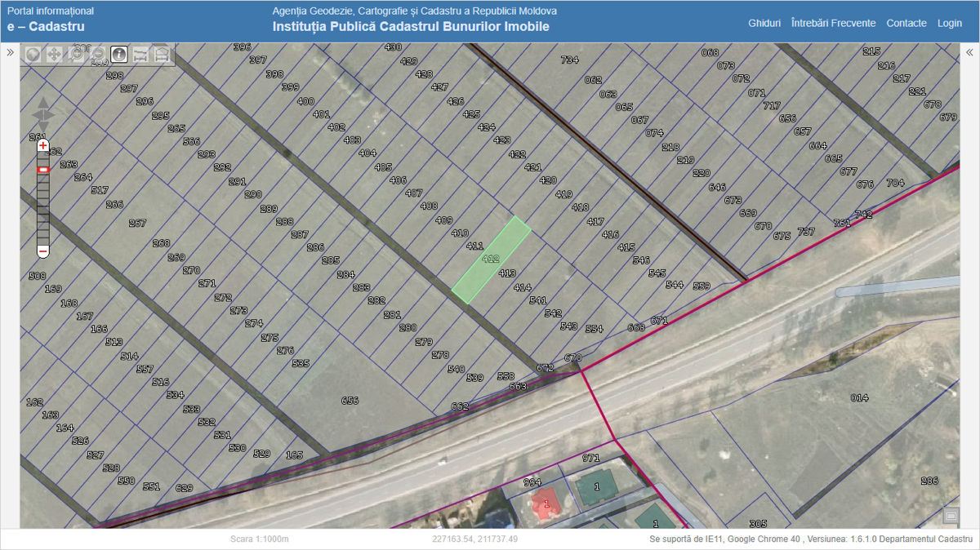
Task: Click parcel label 305
Action: point(758,524)
